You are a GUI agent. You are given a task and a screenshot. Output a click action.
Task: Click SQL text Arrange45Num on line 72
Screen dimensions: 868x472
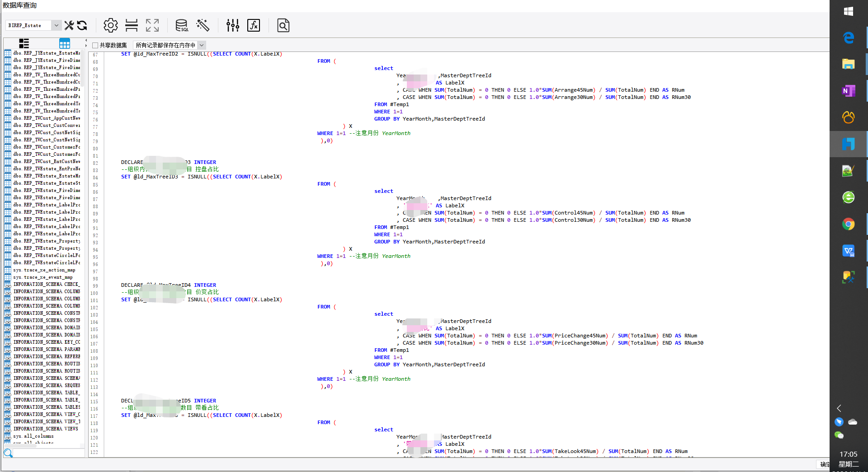point(575,90)
